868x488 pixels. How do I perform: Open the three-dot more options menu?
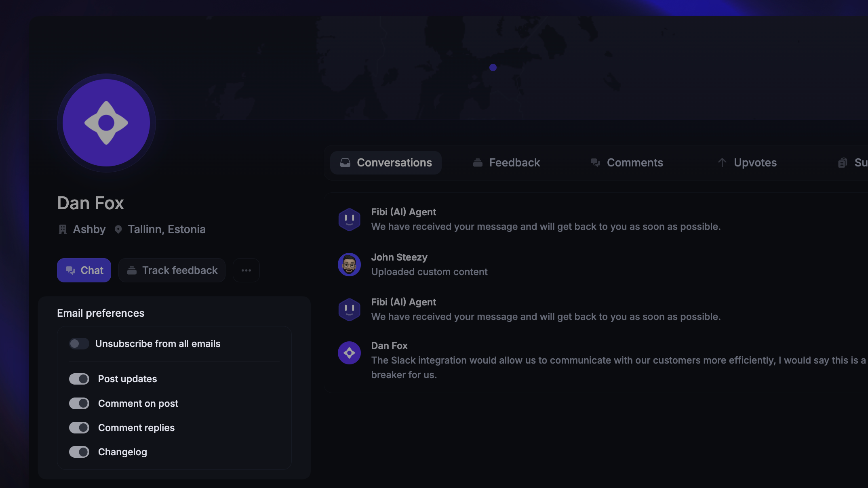tap(246, 270)
